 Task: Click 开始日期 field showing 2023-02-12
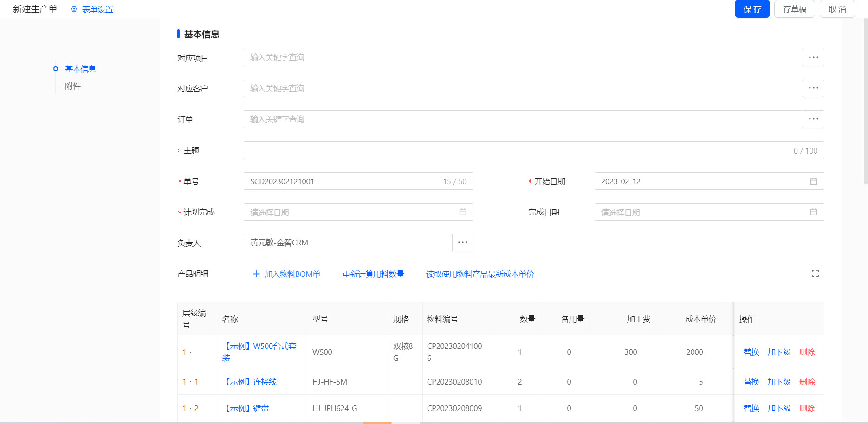point(709,181)
